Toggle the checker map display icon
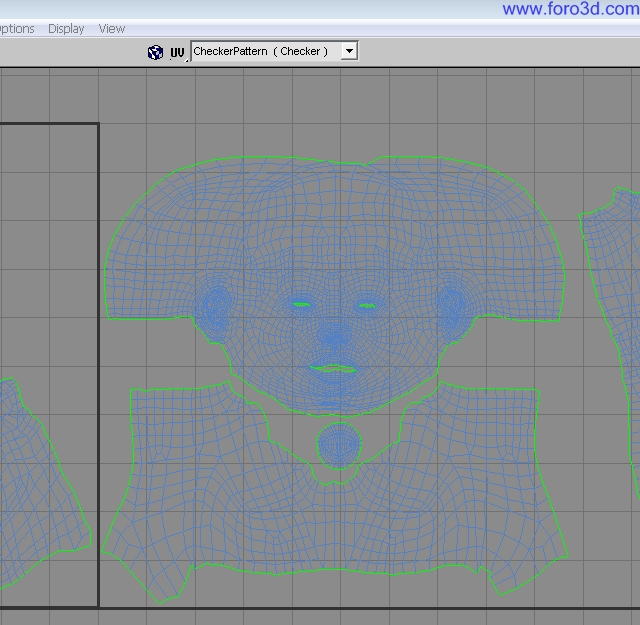The width and height of the screenshot is (640, 625). 155,52
